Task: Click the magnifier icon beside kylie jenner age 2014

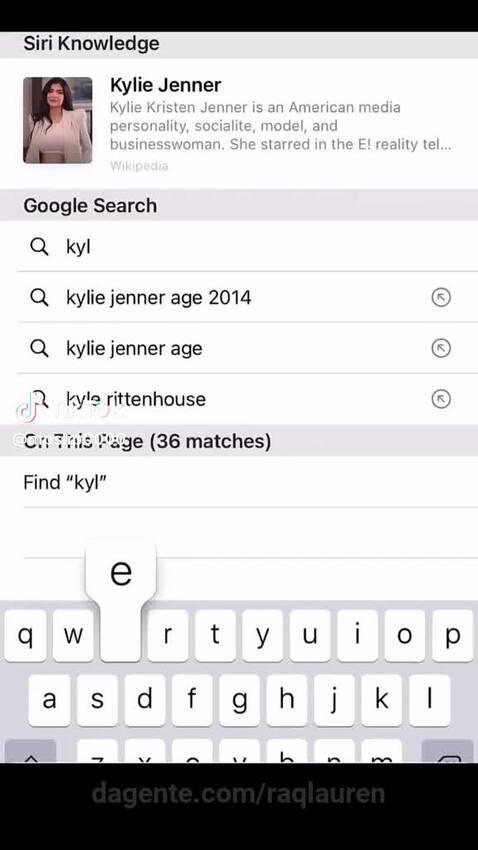Action: [x=39, y=298]
